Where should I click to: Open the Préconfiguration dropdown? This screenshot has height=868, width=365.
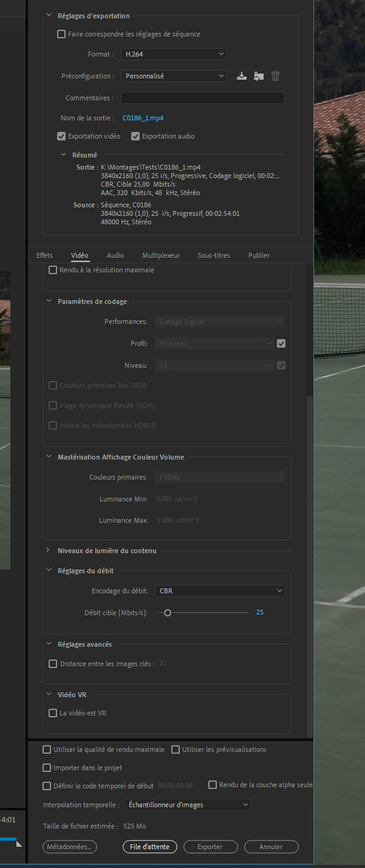[x=173, y=76]
